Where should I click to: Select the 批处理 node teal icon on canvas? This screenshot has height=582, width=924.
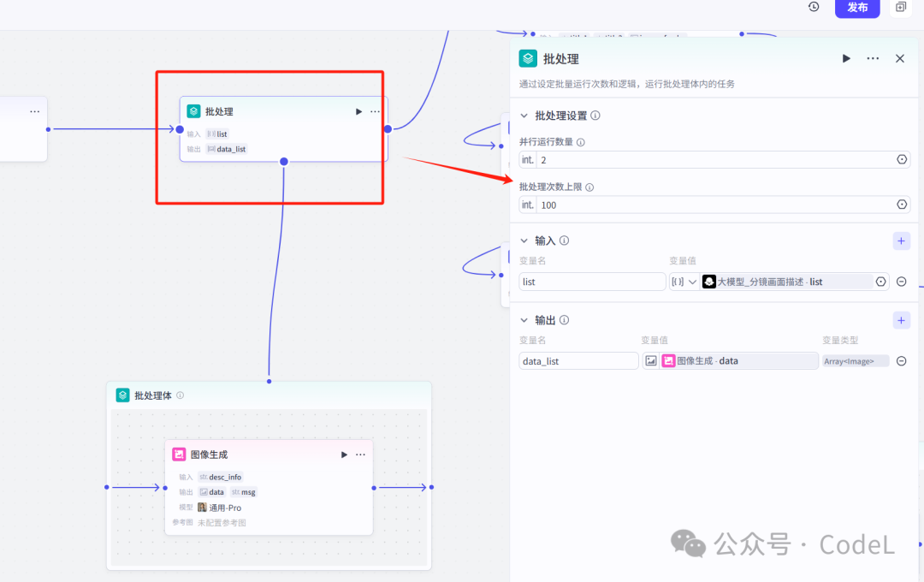click(x=193, y=111)
